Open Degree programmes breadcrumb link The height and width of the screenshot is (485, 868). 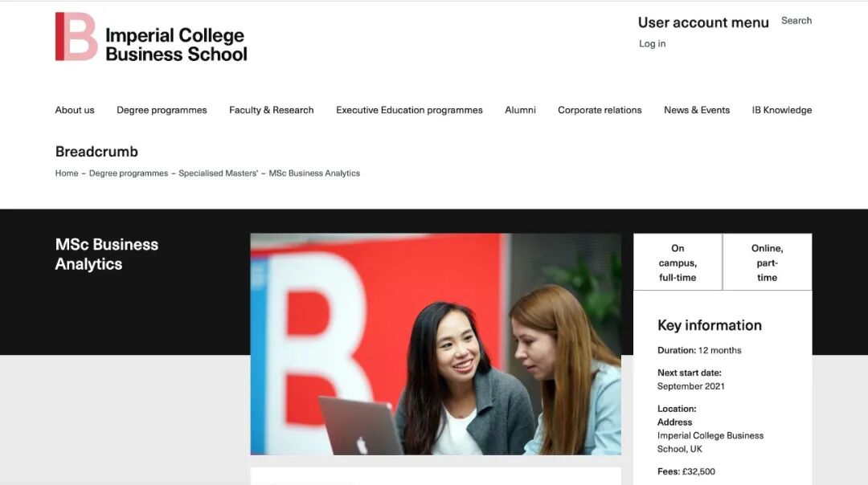129,173
